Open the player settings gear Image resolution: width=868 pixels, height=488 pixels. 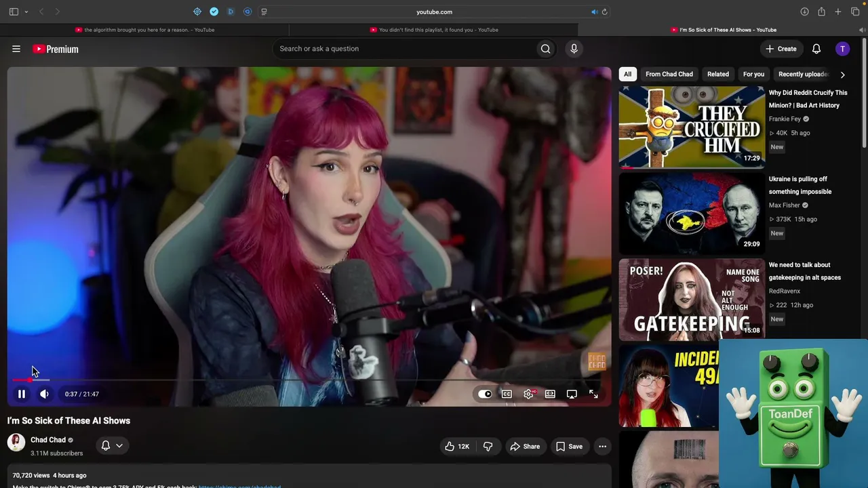pyautogui.click(x=528, y=394)
